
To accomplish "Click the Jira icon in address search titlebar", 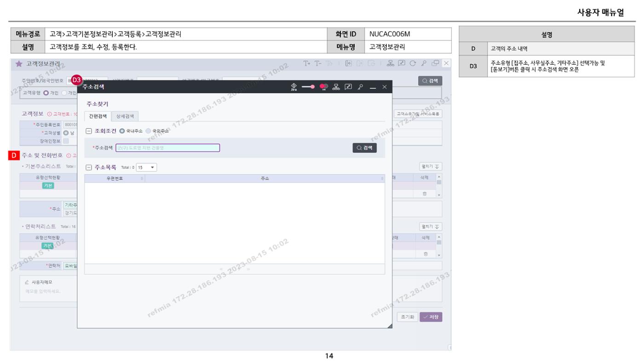I will click(x=293, y=87).
